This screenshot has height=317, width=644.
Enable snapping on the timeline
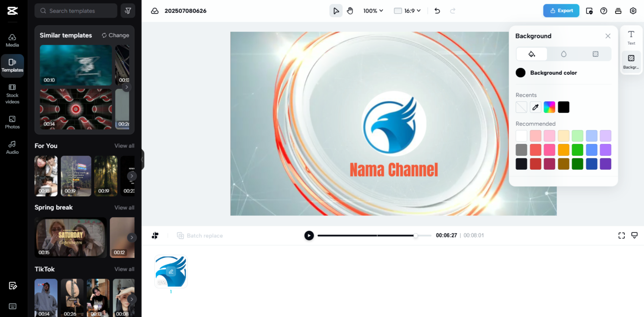(155, 236)
